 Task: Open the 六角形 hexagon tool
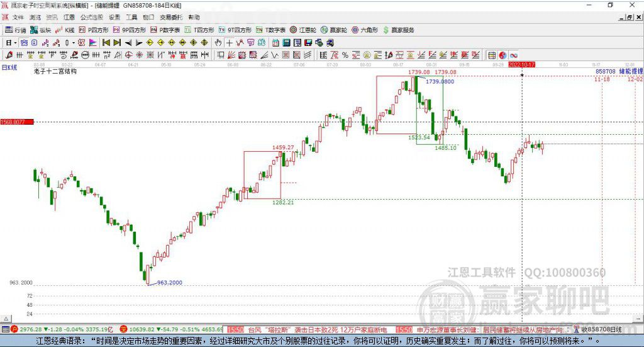point(365,30)
